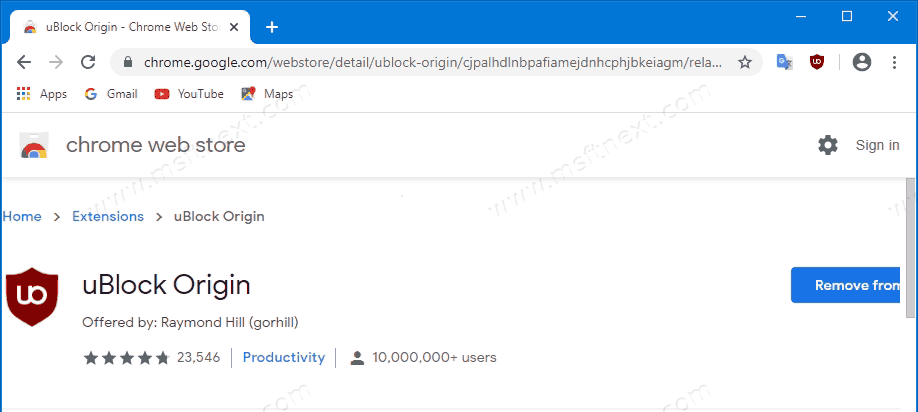Go to the Home breadcrumb link
Viewport: 918px width, 412px height.
(x=22, y=217)
